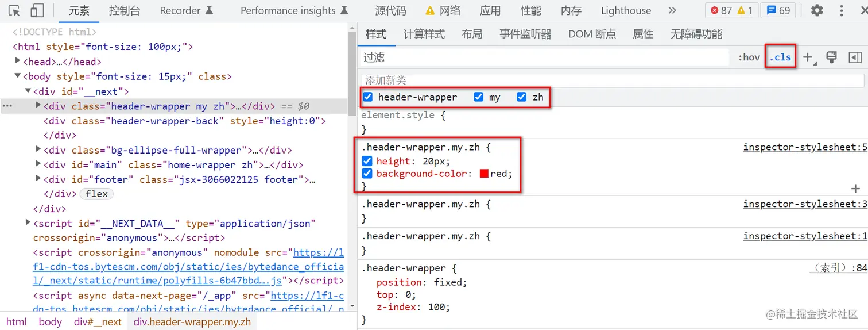Select the 无障碍功能 Accessibility sub-tab

696,34
